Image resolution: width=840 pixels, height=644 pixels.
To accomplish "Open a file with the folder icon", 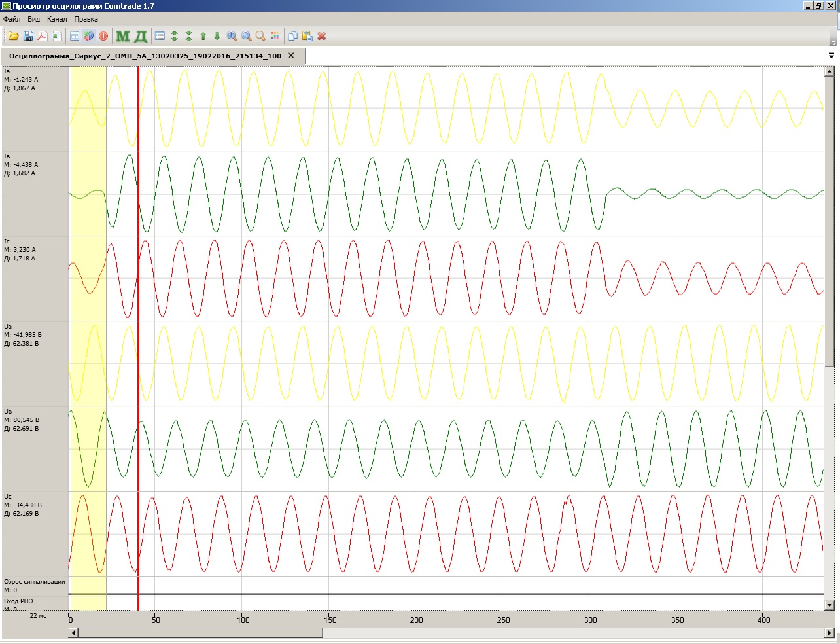I will (x=13, y=36).
